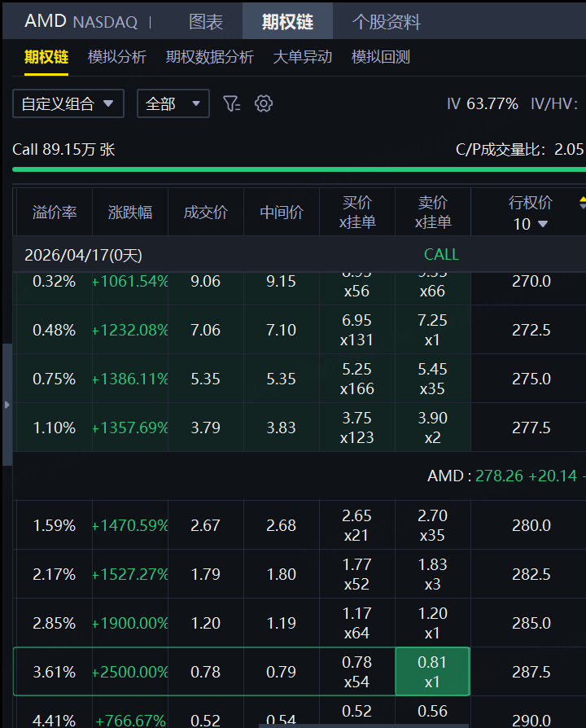Viewport: 586px width, 728px height.
Task: Click the ask 3.90 x2 cell
Action: [x=432, y=428]
